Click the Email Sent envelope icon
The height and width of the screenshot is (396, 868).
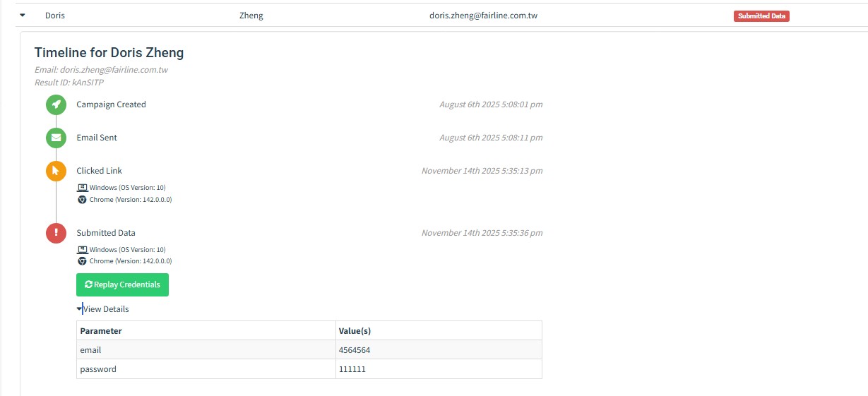tap(56, 138)
